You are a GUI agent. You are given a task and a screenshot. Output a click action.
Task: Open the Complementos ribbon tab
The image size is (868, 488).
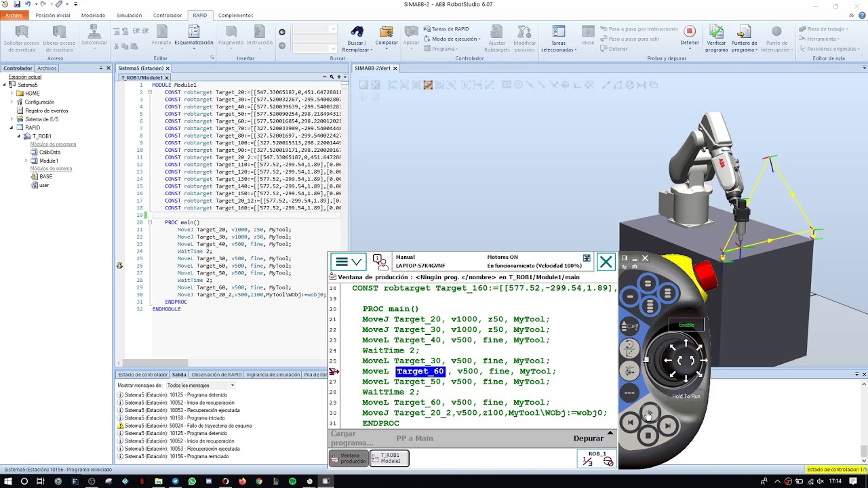(235, 15)
